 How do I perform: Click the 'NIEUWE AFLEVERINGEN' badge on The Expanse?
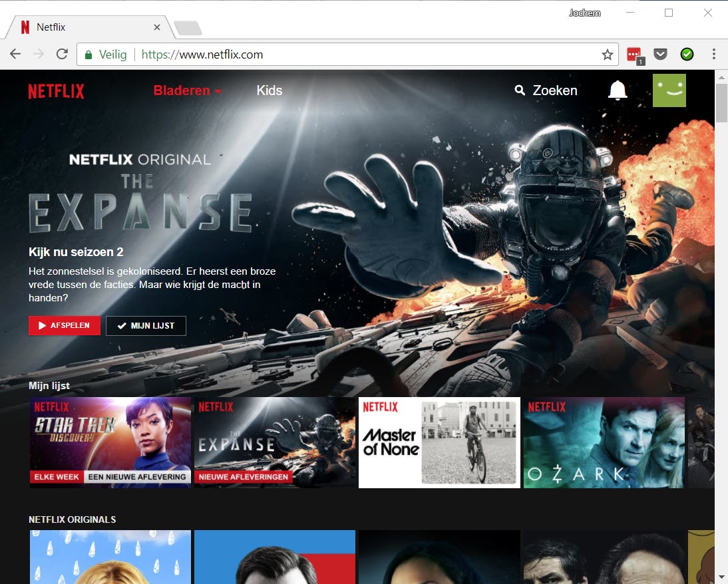pyautogui.click(x=244, y=477)
